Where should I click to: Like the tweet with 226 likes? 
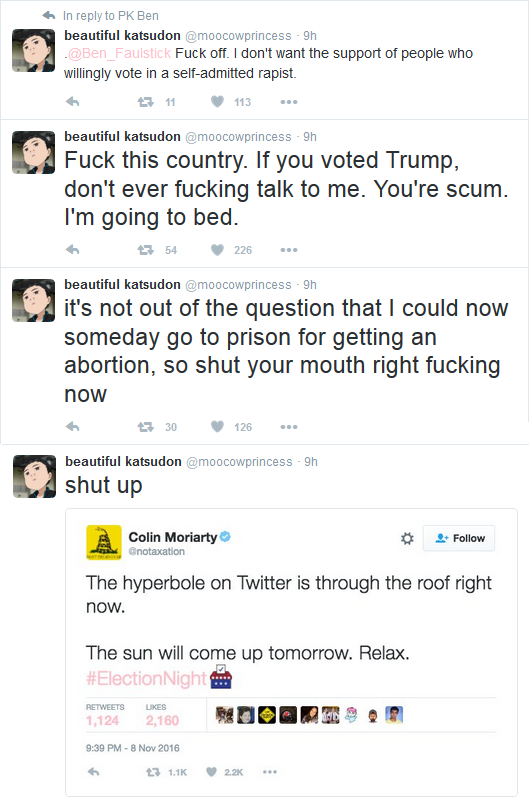pos(218,250)
